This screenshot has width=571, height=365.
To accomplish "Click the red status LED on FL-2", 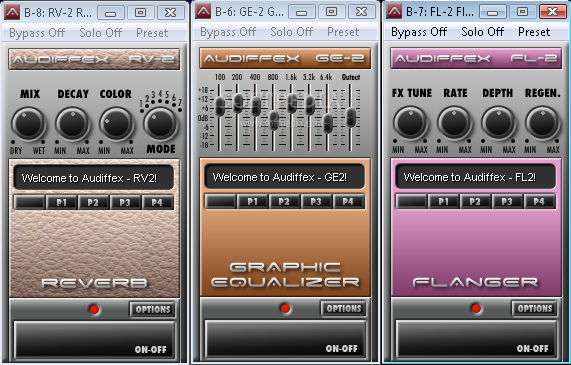I will click(x=476, y=309).
